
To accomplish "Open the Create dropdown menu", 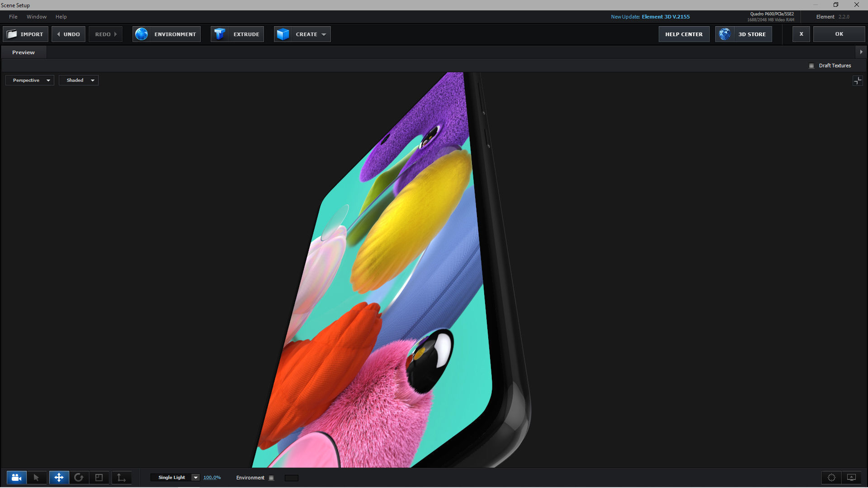I will click(x=302, y=34).
